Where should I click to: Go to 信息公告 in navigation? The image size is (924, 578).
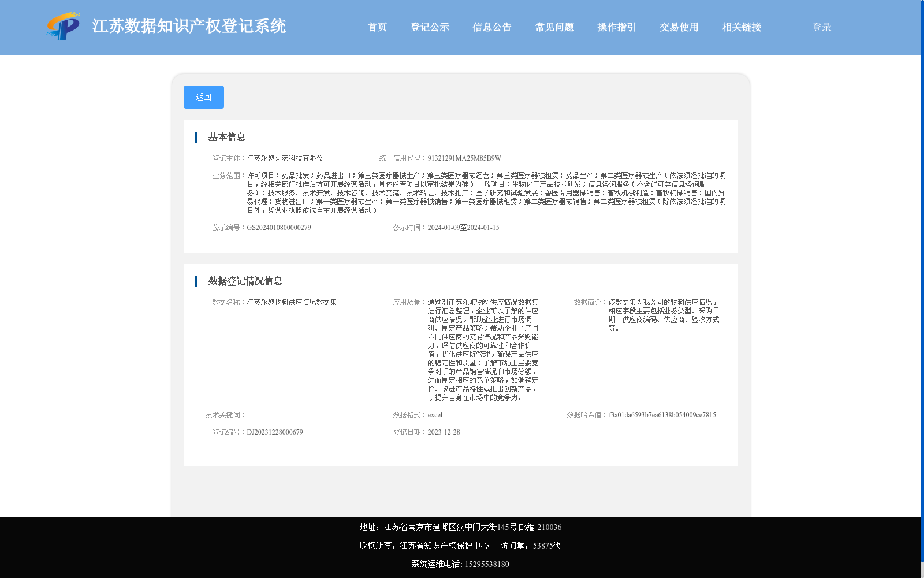pyautogui.click(x=492, y=27)
